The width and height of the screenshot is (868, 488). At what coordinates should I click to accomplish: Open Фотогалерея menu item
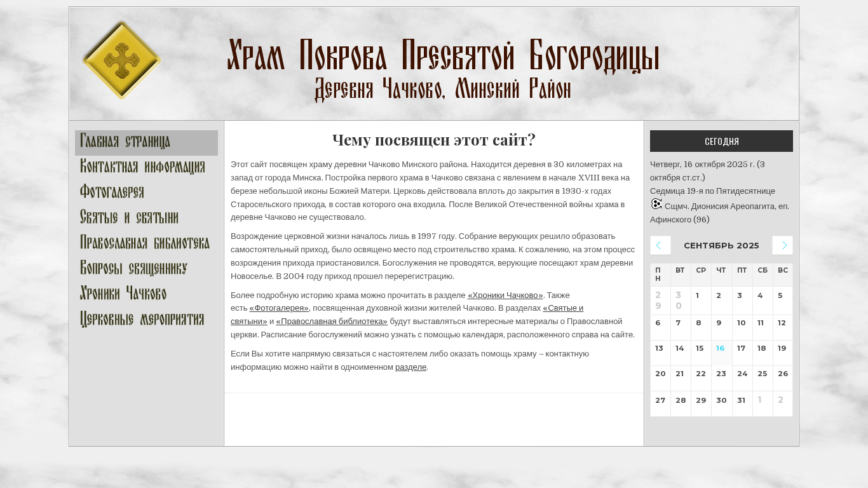coord(146,193)
